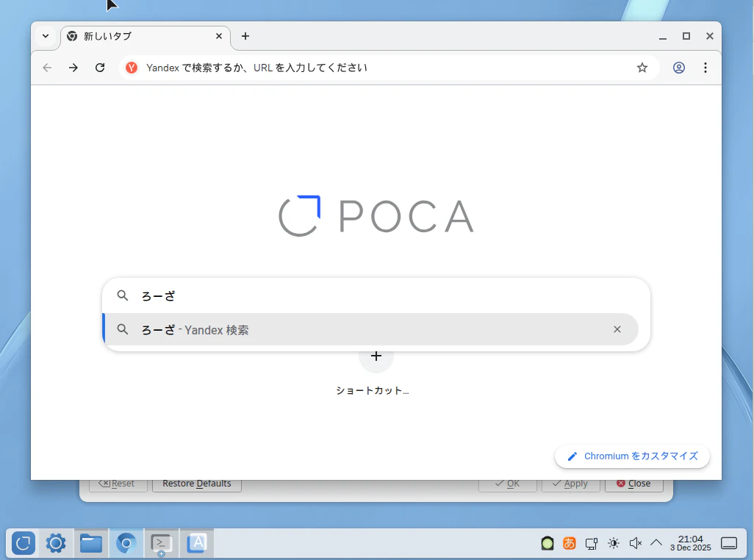The height and width of the screenshot is (560, 754).
Task: Open the terminal from the taskbar
Action: point(161,543)
